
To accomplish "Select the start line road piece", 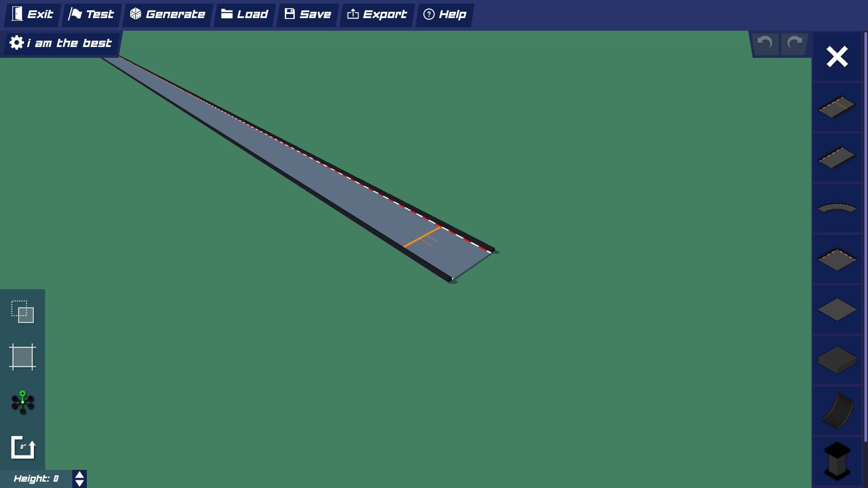I will 837,107.
